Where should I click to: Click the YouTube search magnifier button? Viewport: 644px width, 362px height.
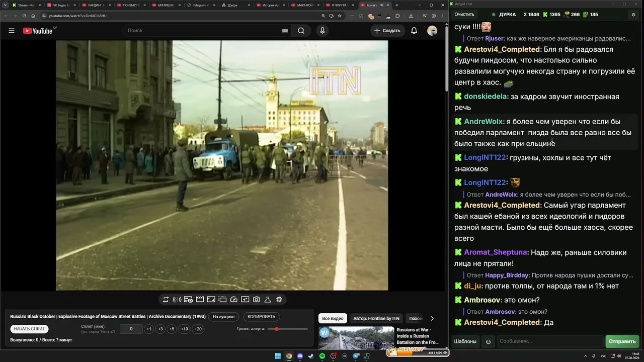click(x=301, y=31)
